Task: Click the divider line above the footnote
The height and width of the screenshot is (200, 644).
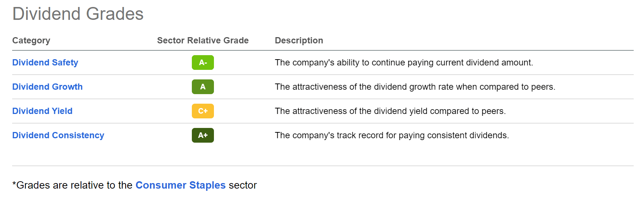Action: [323, 166]
